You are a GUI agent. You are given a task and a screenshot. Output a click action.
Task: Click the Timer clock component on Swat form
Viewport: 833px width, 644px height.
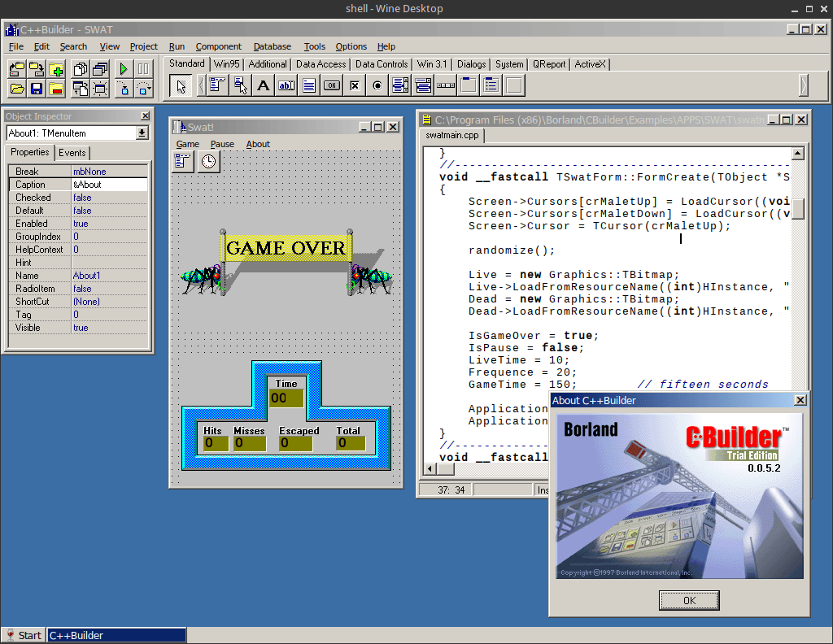click(208, 161)
